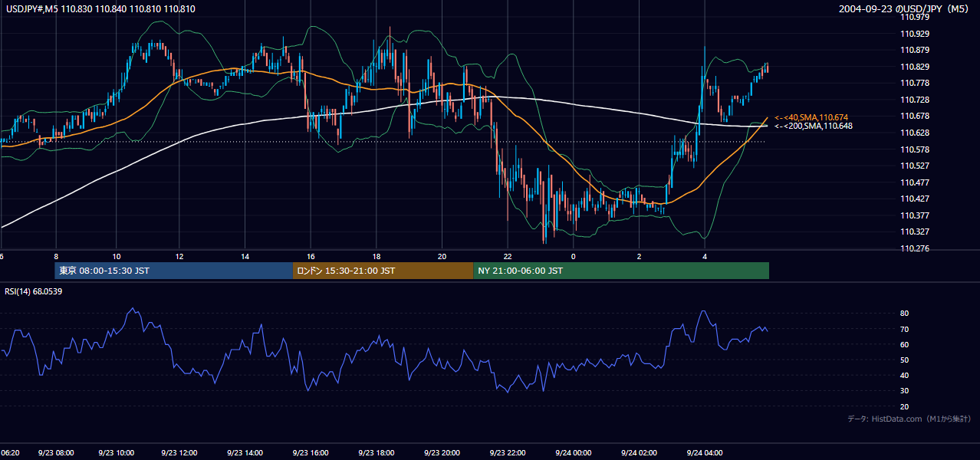Click hour marker 14 under price chart
The height and width of the screenshot is (460, 980).
coord(245,256)
